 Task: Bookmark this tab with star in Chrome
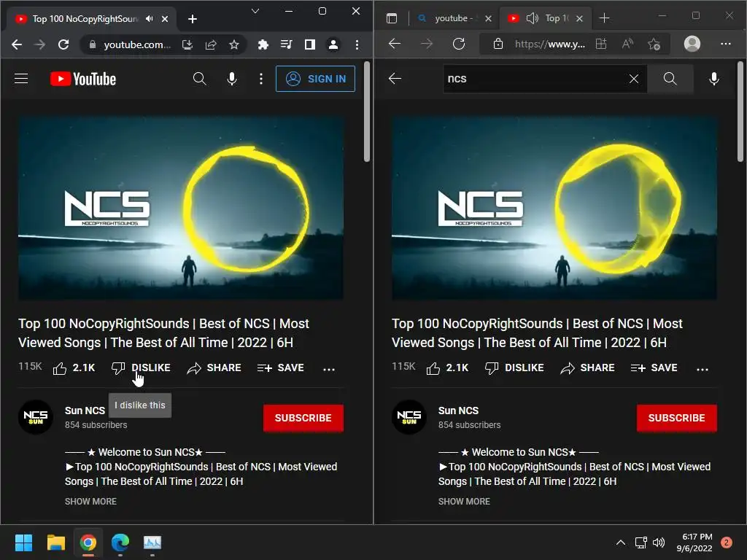point(234,44)
